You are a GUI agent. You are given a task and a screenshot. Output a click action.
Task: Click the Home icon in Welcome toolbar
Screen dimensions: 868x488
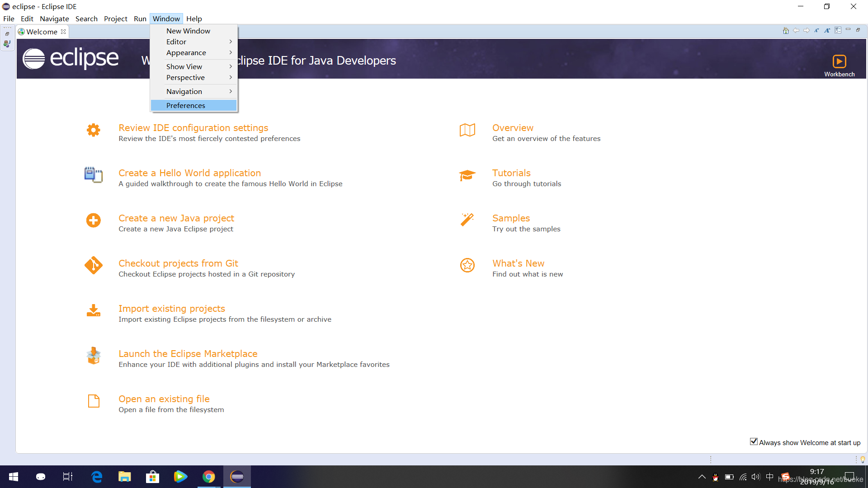786,31
